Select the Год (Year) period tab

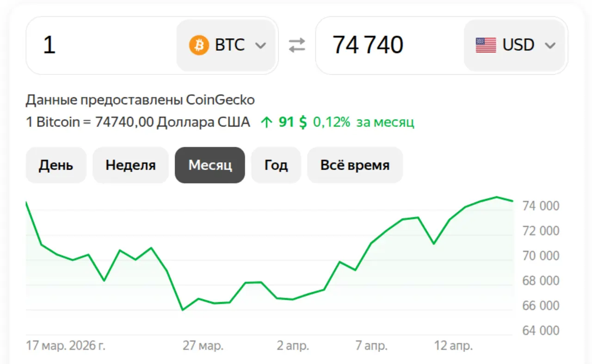276,165
